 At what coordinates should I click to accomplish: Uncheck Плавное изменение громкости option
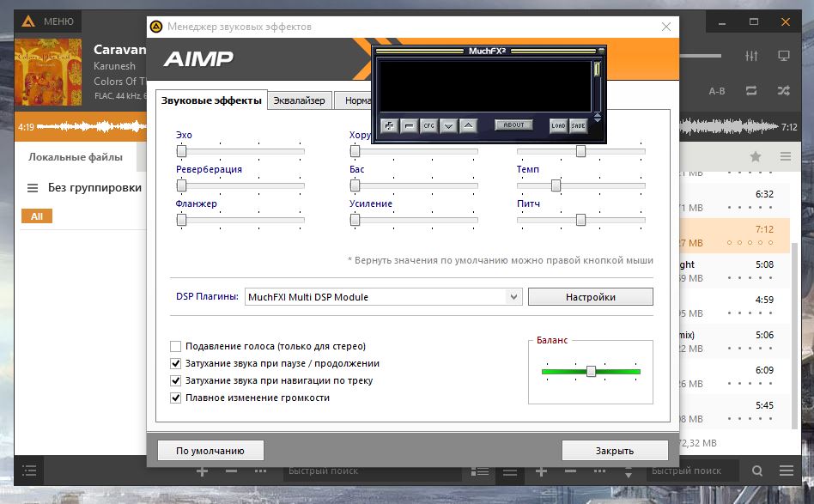176,398
